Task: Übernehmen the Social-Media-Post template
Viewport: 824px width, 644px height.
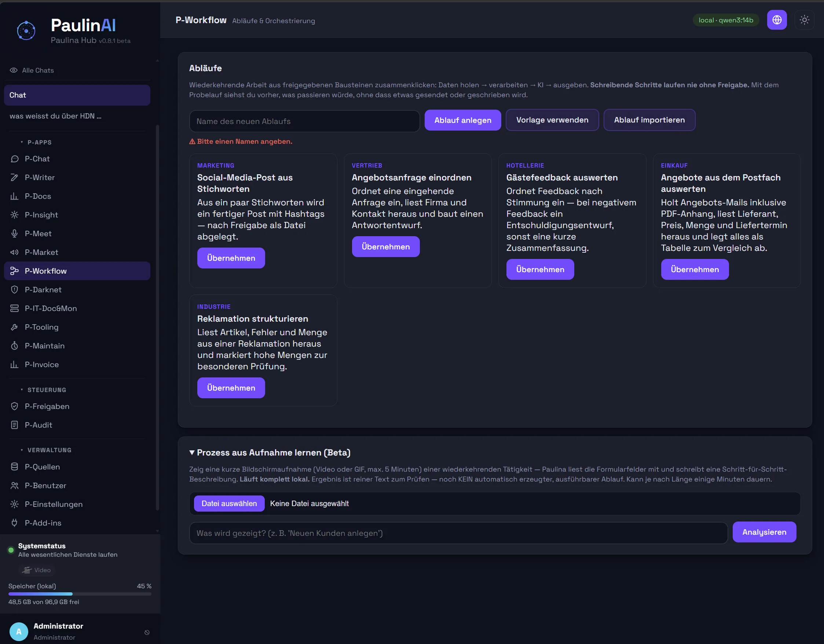Action: click(x=231, y=258)
